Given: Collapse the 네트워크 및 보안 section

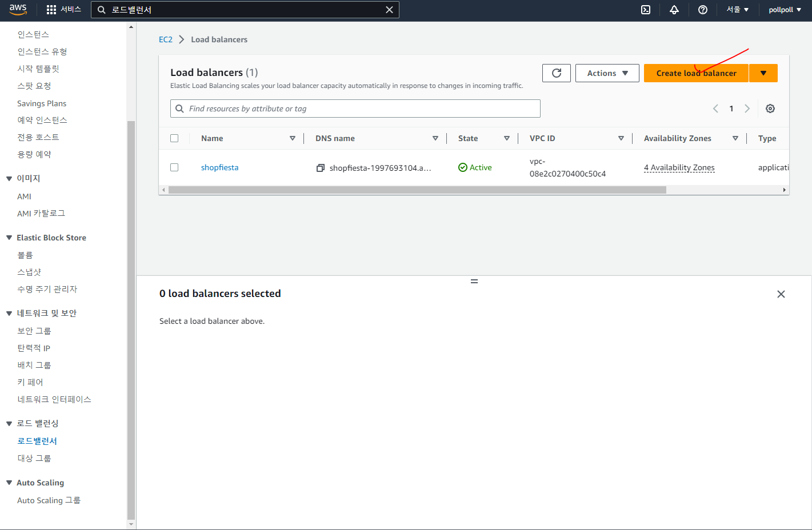Looking at the screenshot, I should point(9,314).
